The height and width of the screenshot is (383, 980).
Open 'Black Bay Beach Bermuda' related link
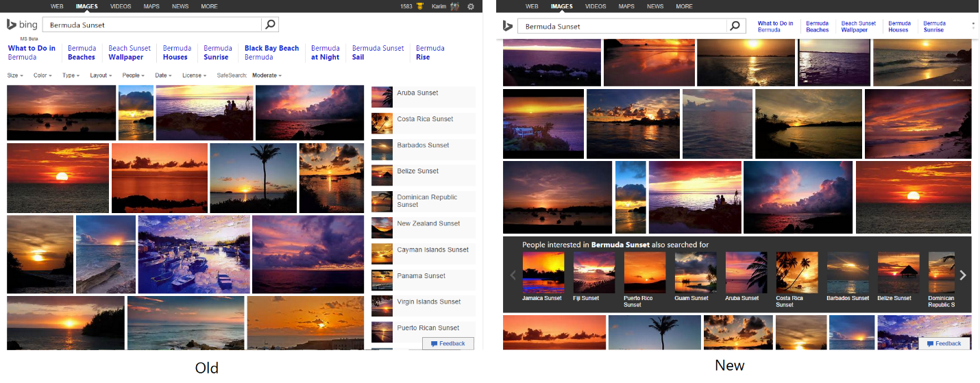pos(271,53)
